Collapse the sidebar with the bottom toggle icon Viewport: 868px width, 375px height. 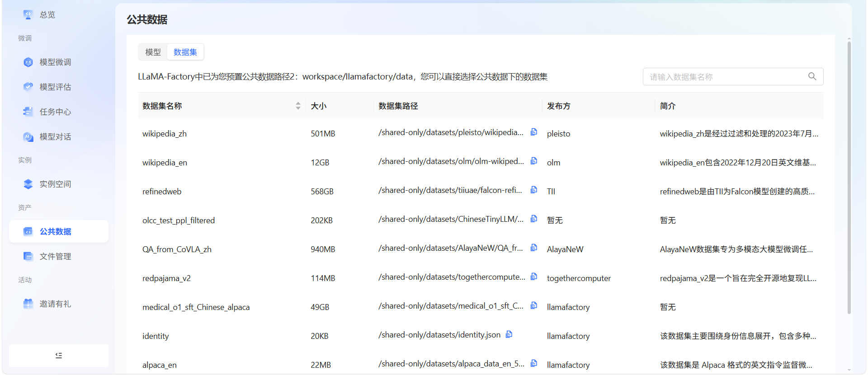(x=59, y=356)
